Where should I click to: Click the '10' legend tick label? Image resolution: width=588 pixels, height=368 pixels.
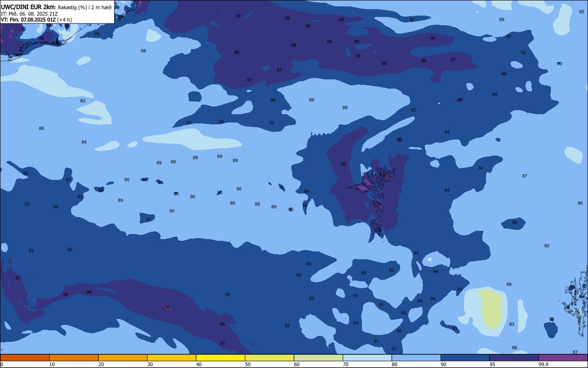coord(52,364)
